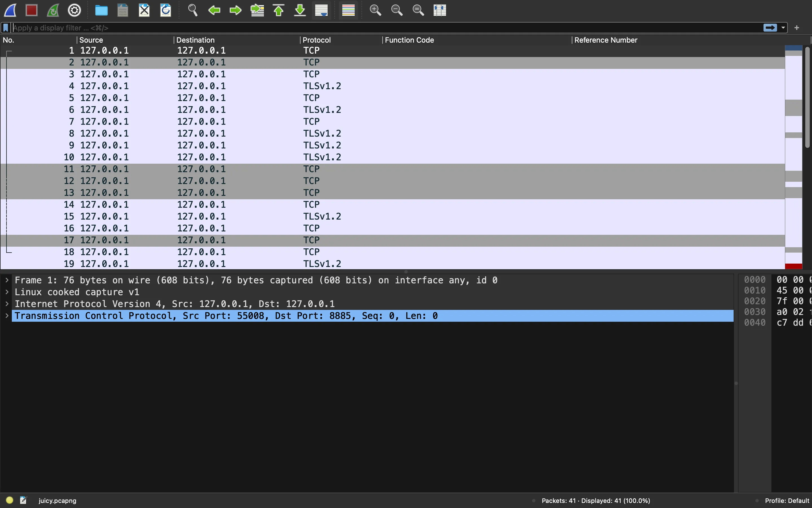Image resolution: width=812 pixels, height=508 pixels.
Task: Select packet 17 TCP row
Action: 392,240
